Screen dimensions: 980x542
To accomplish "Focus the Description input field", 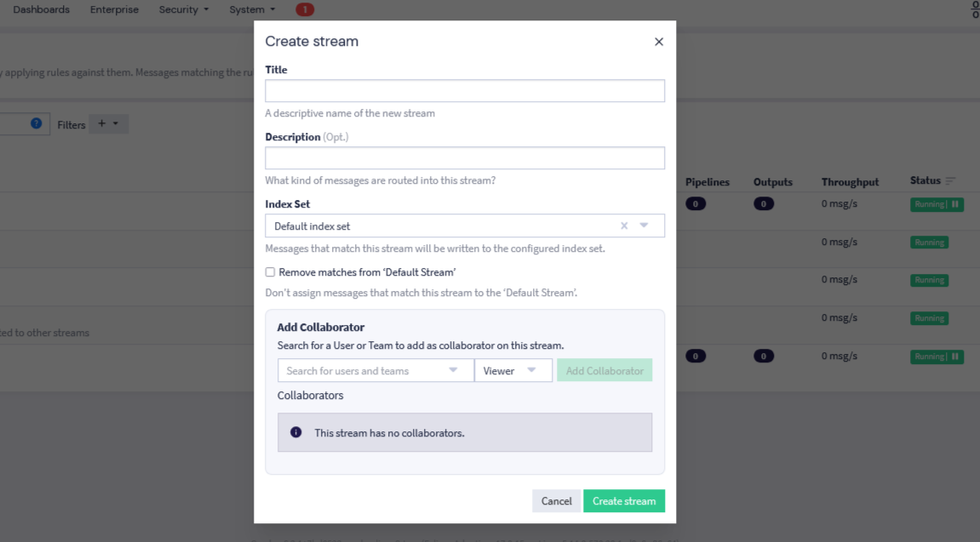I will point(464,158).
